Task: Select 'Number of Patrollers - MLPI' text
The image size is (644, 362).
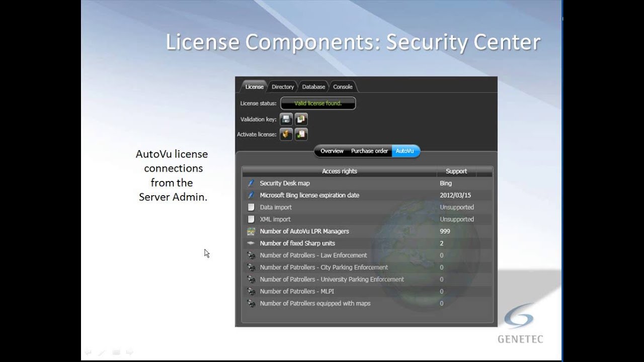Action: pos(297,292)
